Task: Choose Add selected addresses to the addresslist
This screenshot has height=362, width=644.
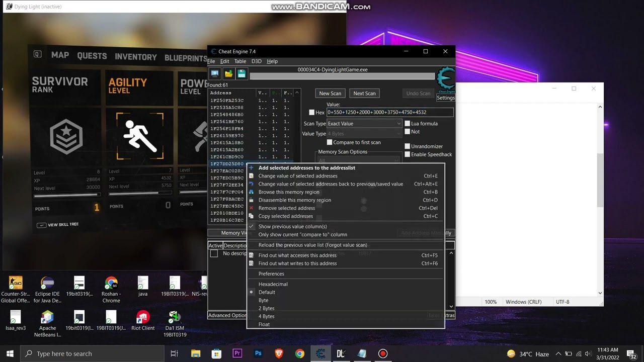Action: click(346, 168)
